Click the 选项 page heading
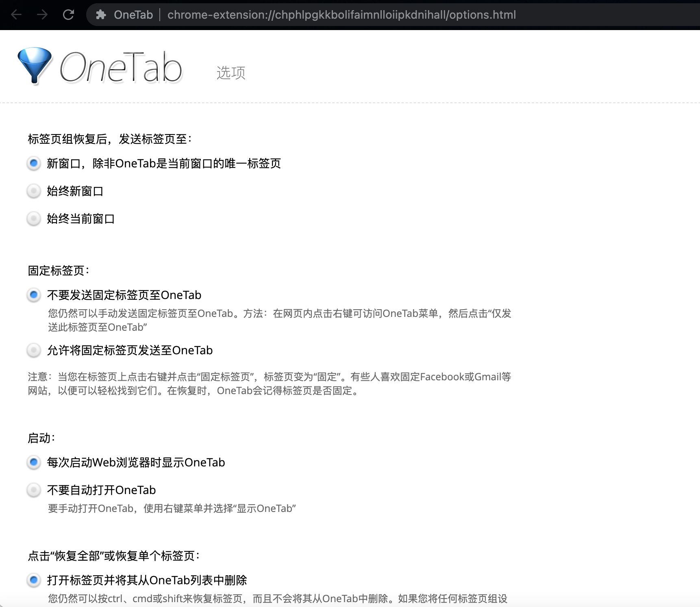The width and height of the screenshot is (700, 607). [x=231, y=73]
